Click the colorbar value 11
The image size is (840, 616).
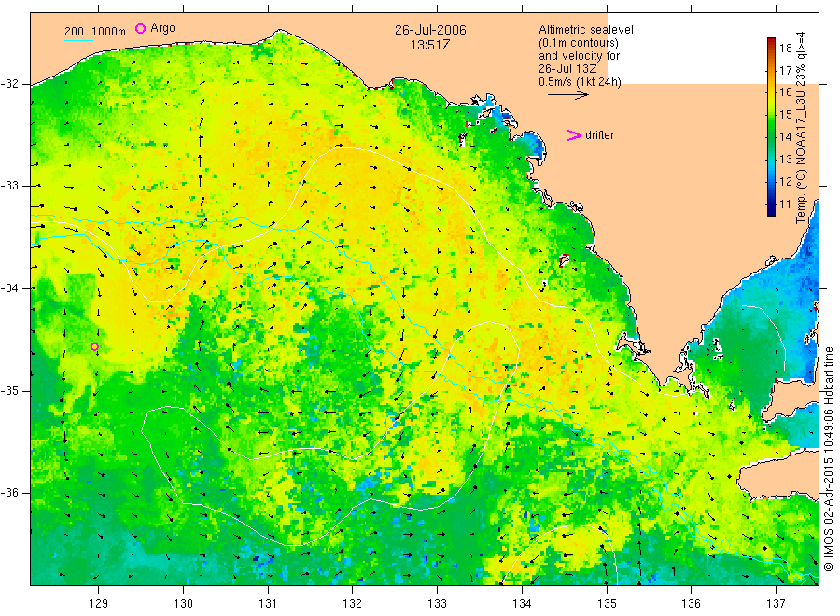[x=785, y=204]
